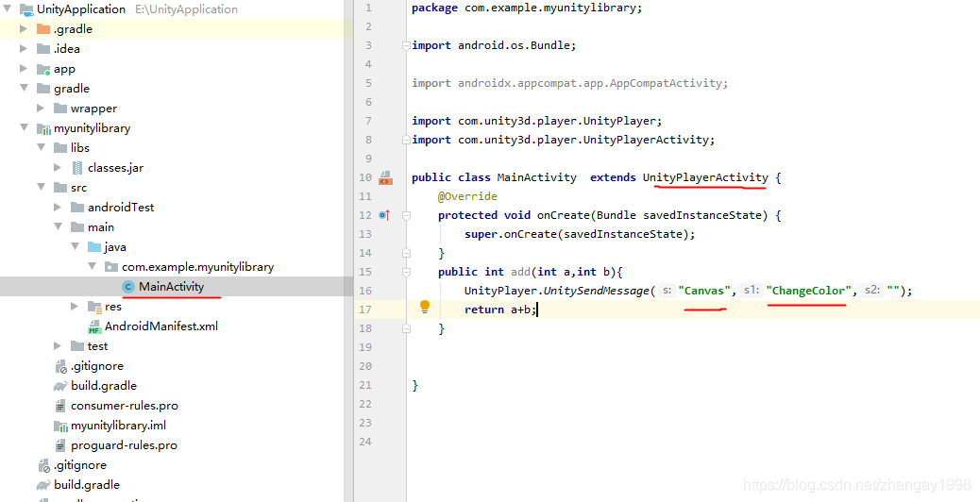Click the "Canvas" string argument

[x=704, y=291]
